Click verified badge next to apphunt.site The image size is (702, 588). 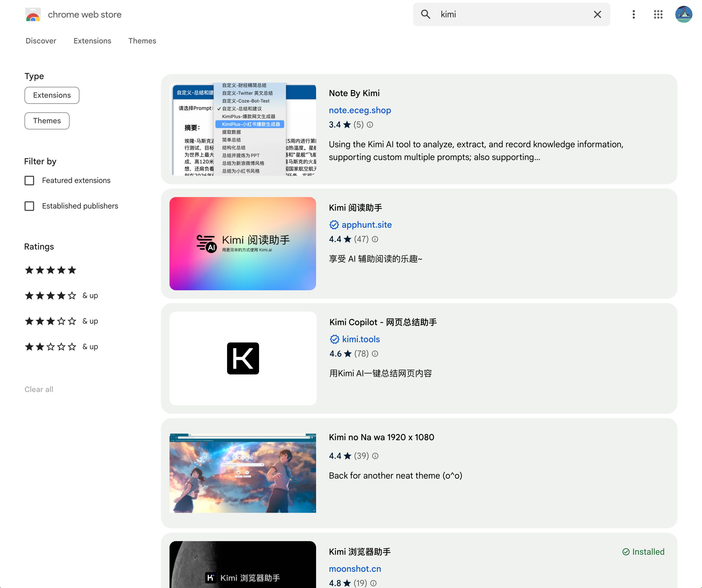[x=334, y=224]
